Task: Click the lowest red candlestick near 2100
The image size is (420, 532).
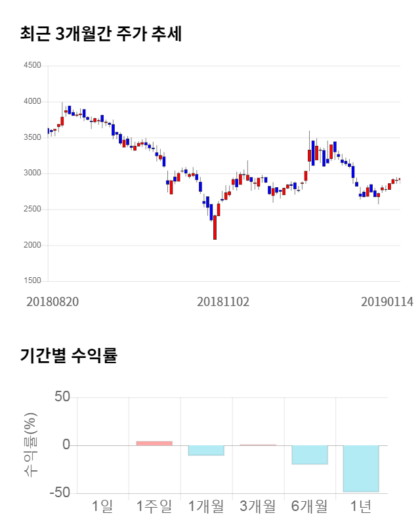Action: pos(215,227)
